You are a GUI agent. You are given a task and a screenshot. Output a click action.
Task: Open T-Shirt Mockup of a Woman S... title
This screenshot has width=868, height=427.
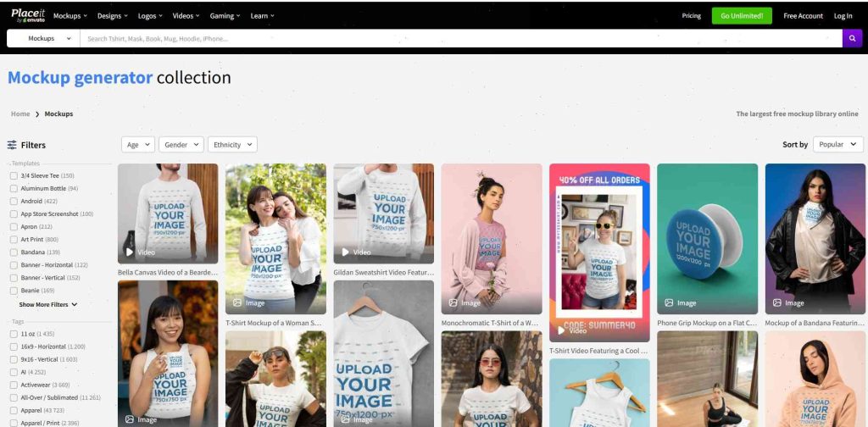[274, 323]
